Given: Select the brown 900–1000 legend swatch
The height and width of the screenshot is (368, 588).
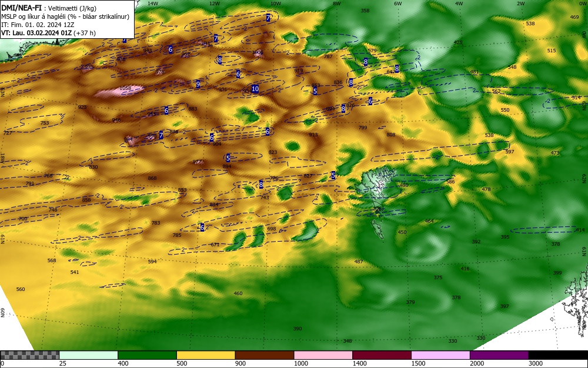Looking at the screenshot, I should [x=265, y=355].
